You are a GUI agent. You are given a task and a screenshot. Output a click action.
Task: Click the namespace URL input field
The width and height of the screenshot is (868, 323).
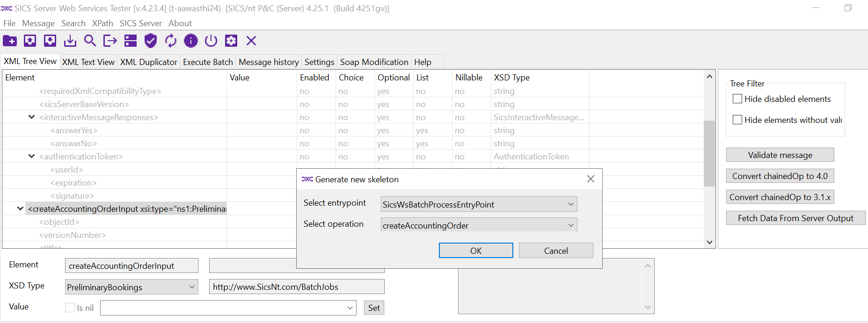[x=297, y=287]
